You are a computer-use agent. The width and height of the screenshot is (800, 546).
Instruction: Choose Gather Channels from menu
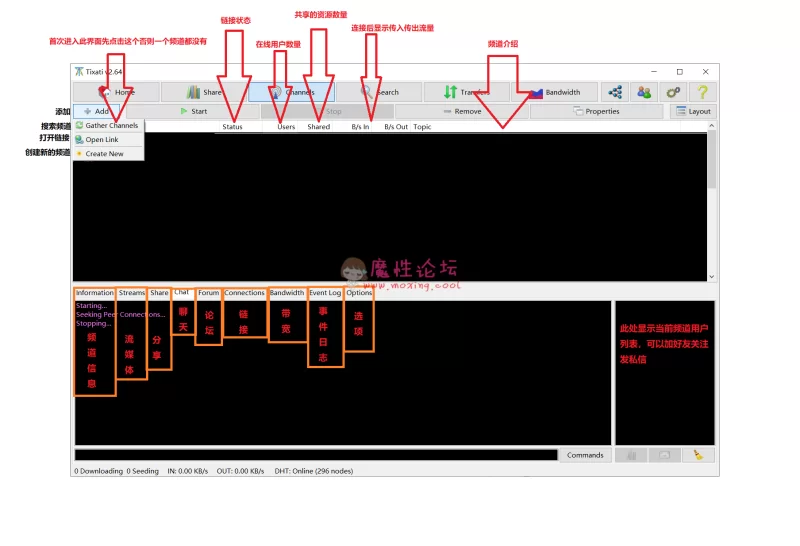click(x=108, y=125)
